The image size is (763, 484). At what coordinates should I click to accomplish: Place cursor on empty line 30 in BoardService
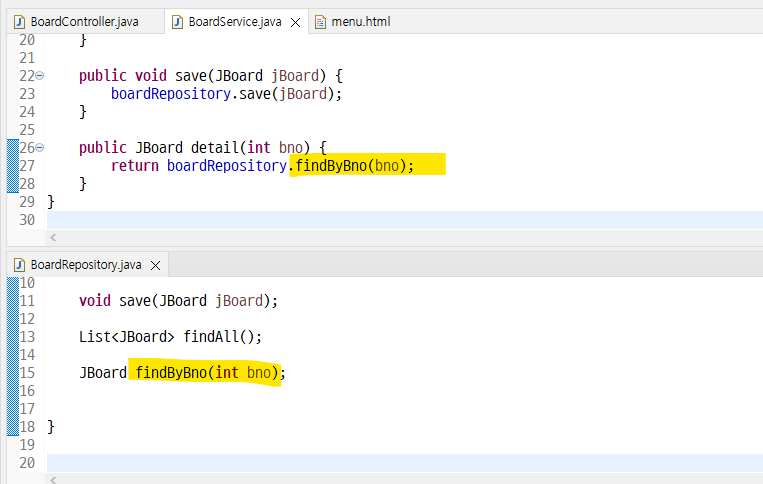405,220
